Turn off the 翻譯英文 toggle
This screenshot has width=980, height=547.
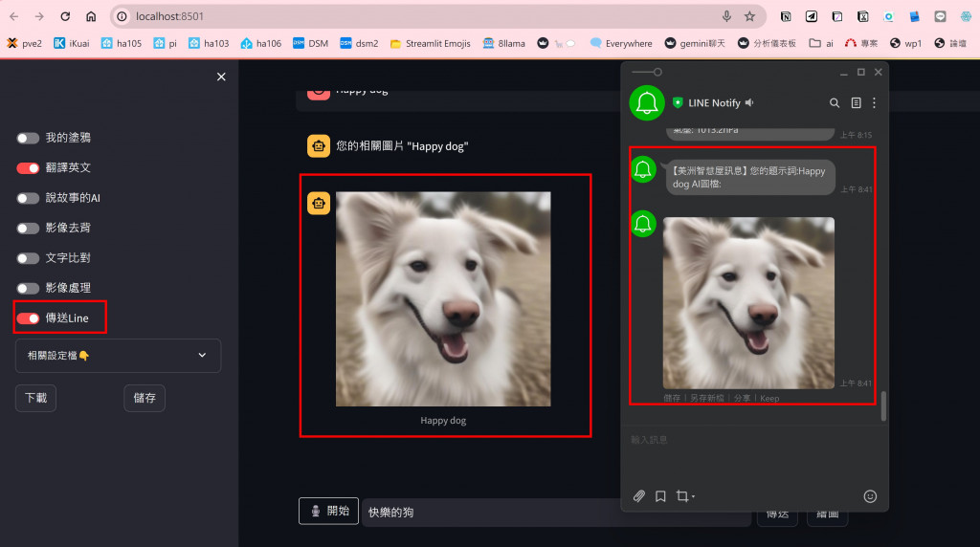pyautogui.click(x=28, y=168)
